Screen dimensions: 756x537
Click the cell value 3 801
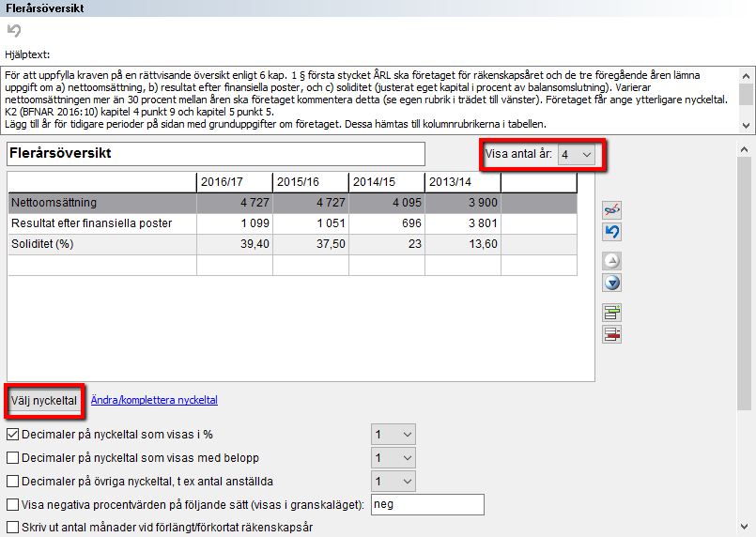(463, 223)
